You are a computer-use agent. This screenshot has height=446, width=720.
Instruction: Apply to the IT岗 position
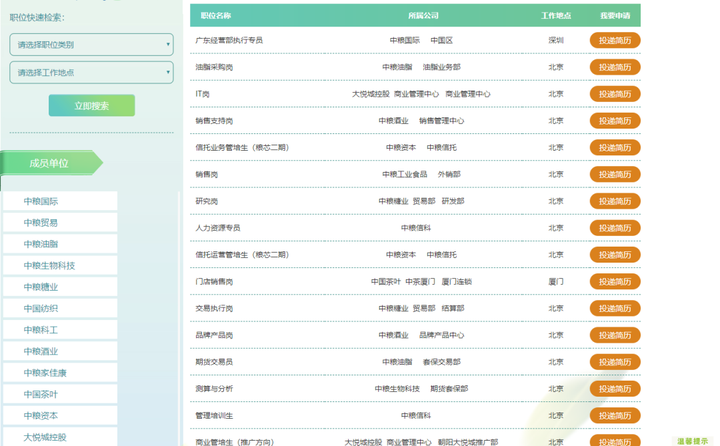click(615, 94)
